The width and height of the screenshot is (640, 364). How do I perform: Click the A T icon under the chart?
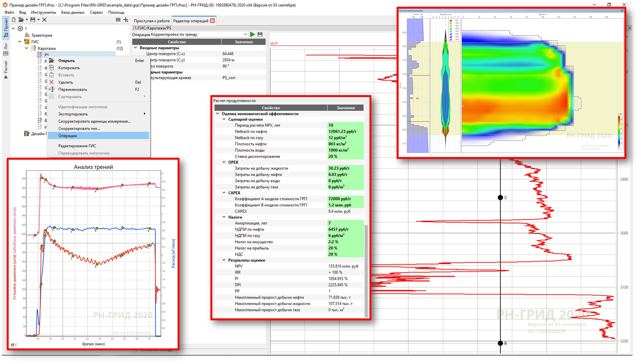click(14, 345)
